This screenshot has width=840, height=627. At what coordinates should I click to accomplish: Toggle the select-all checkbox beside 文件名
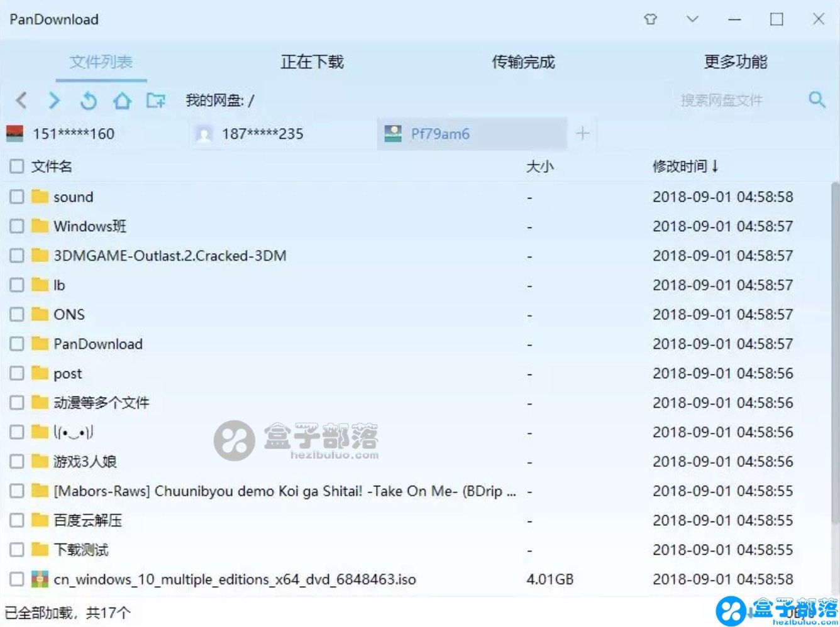(x=17, y=166)
